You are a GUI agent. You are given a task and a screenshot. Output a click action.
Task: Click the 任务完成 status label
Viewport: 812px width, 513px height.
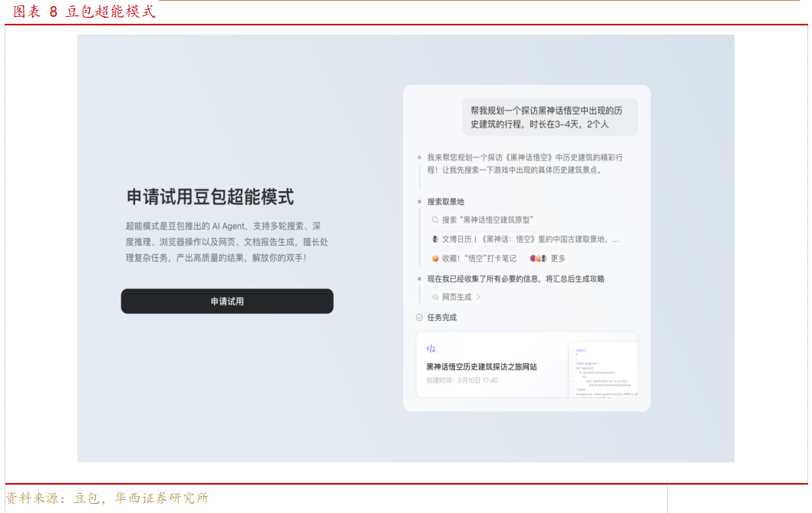(x=442, y=318)
